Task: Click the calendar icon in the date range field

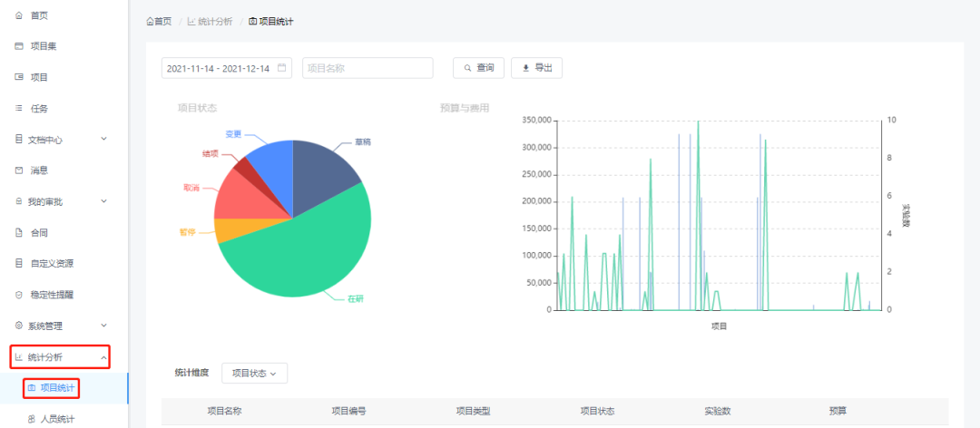Action: [282, 68]
